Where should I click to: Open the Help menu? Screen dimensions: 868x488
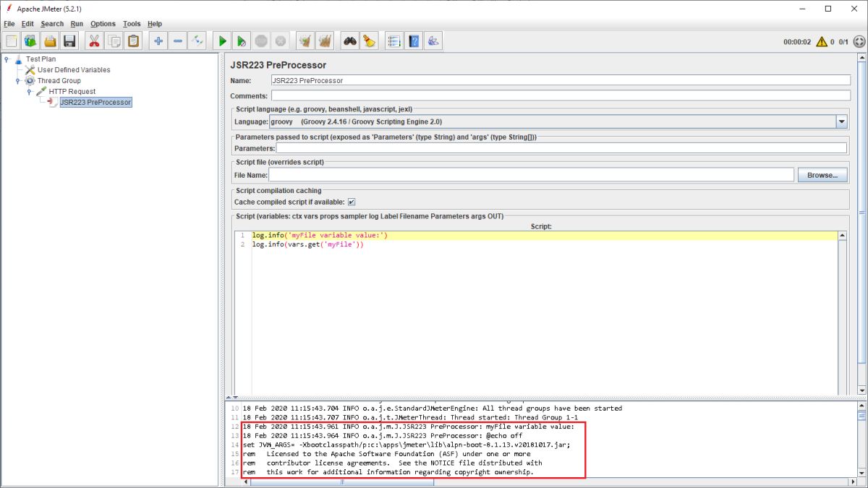(x=155, y=24)
